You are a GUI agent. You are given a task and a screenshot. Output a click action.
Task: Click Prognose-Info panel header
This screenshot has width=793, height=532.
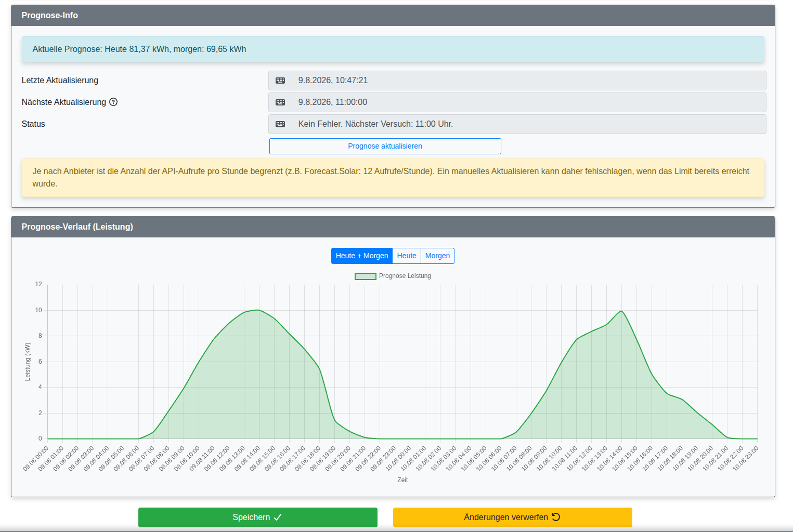pos(393,16)
